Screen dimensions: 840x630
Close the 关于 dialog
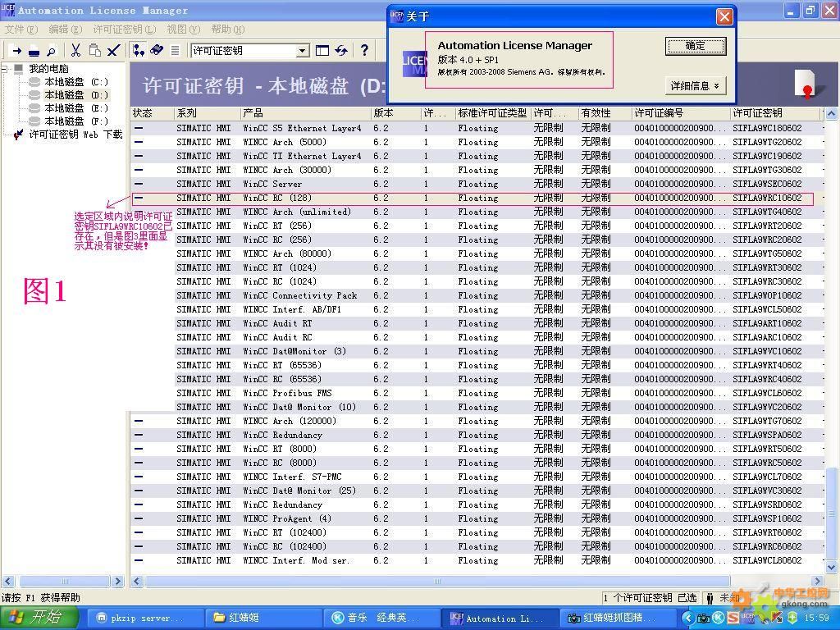coord(724,16)
